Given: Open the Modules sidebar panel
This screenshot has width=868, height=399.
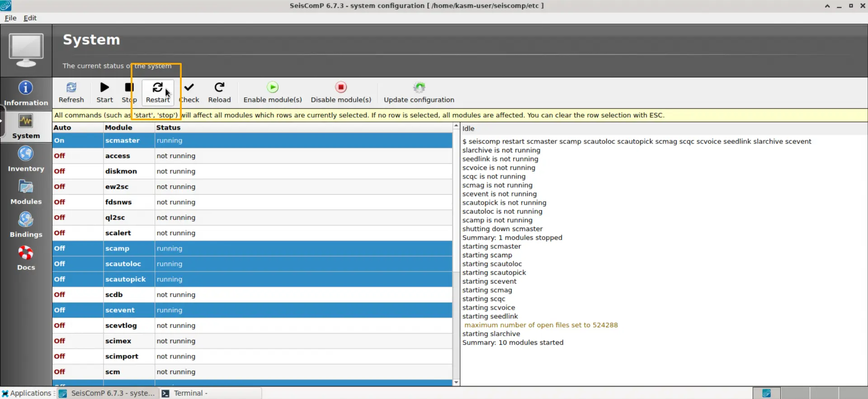Looking at the screenshot, I should 26,193.
